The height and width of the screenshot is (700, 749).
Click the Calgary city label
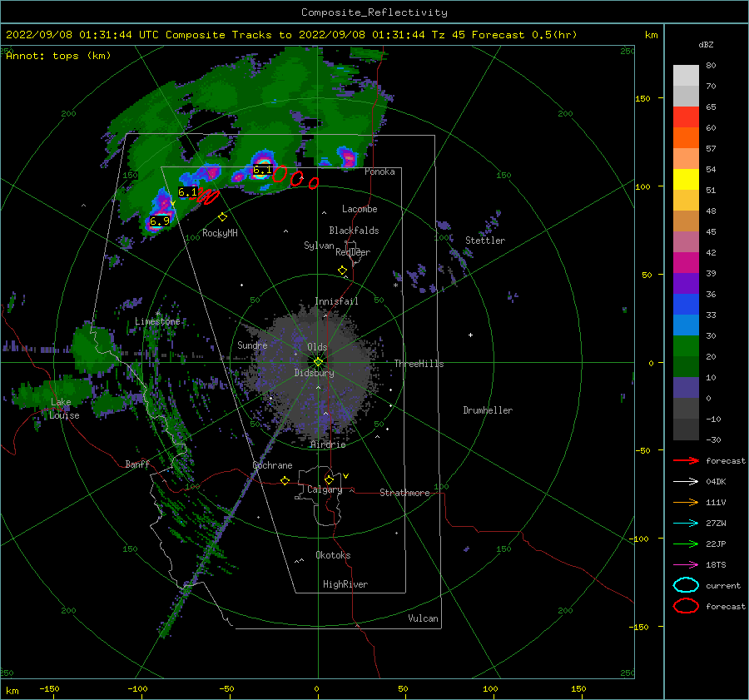tap(325, 489)
